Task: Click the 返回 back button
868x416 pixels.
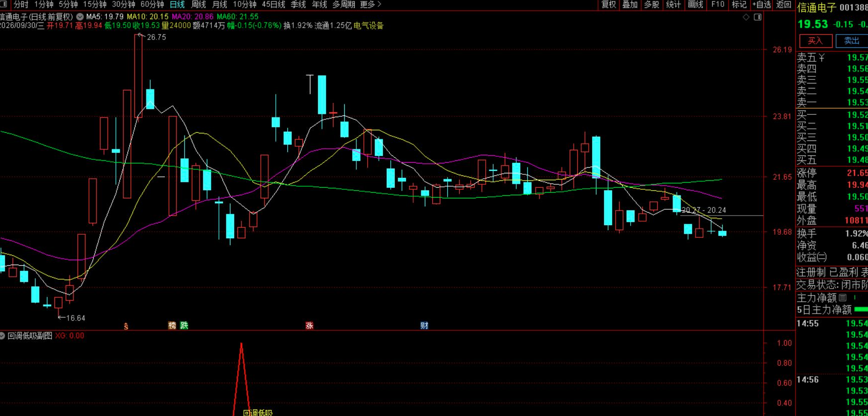Action: click(x=784, y=4)
